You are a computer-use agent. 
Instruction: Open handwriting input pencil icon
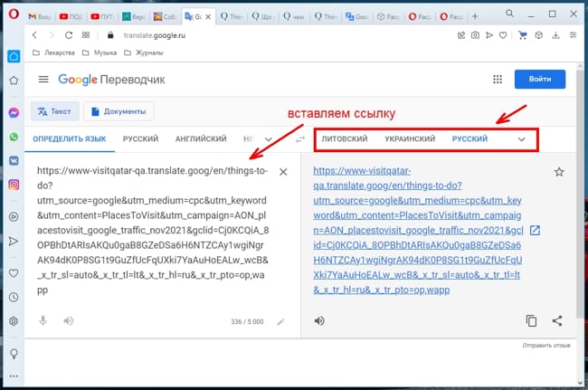coord(280,322)
